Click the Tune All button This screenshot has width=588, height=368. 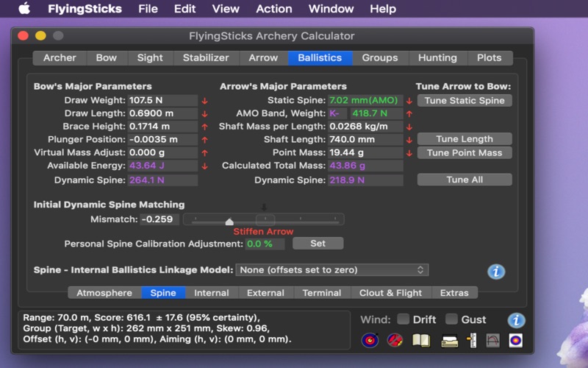465,180
